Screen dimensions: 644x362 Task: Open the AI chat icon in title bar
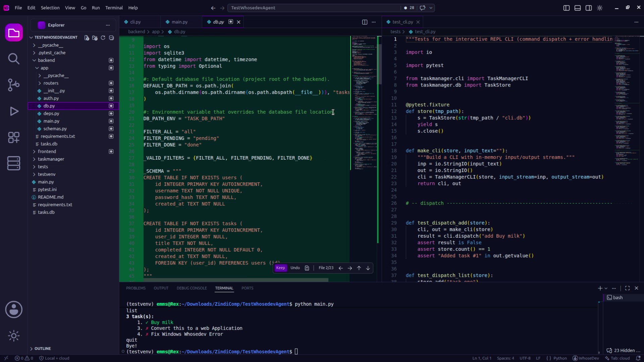tap(423, 8)
